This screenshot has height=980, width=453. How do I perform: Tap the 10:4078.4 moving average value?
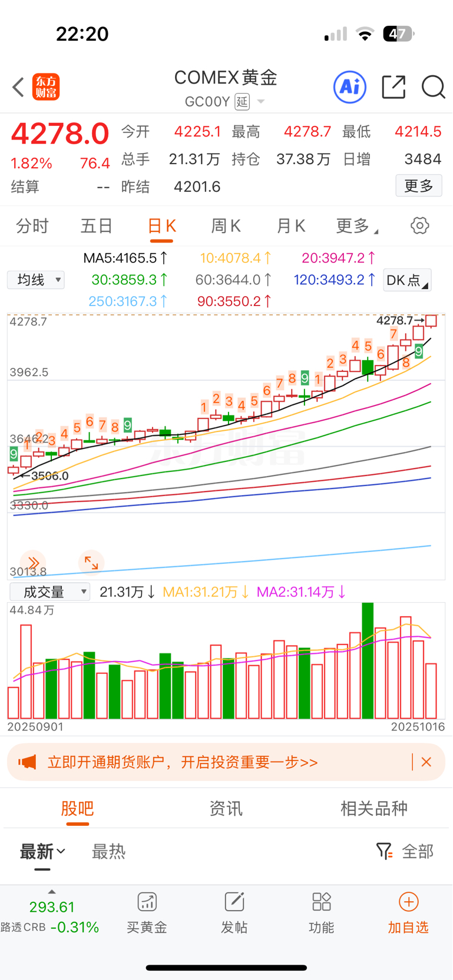tap(236, 258)
